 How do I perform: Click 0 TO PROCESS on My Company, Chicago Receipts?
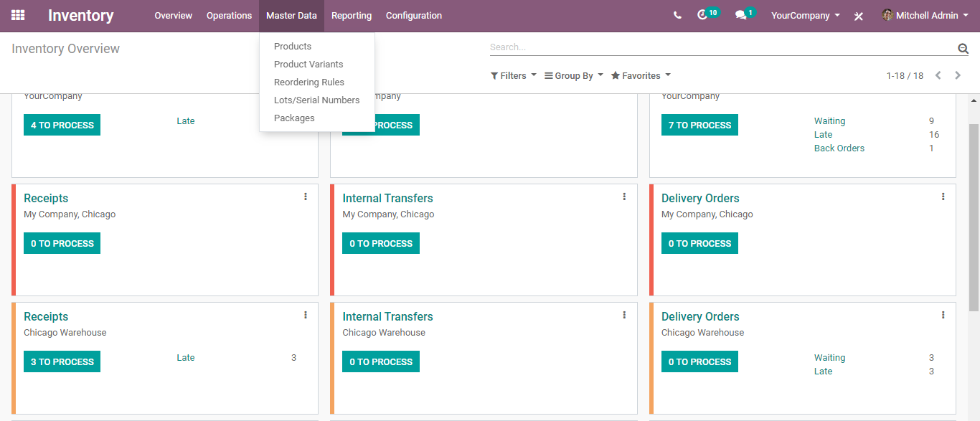click(x=62, y=243)
